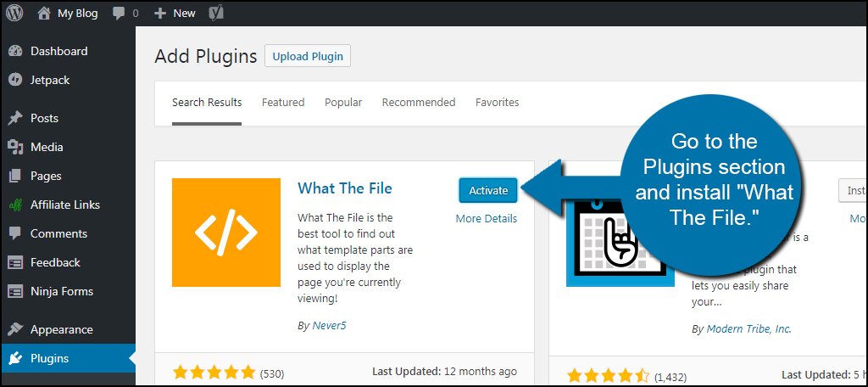Click the New plus icon

pyautogui.click(x=160, y=14)
